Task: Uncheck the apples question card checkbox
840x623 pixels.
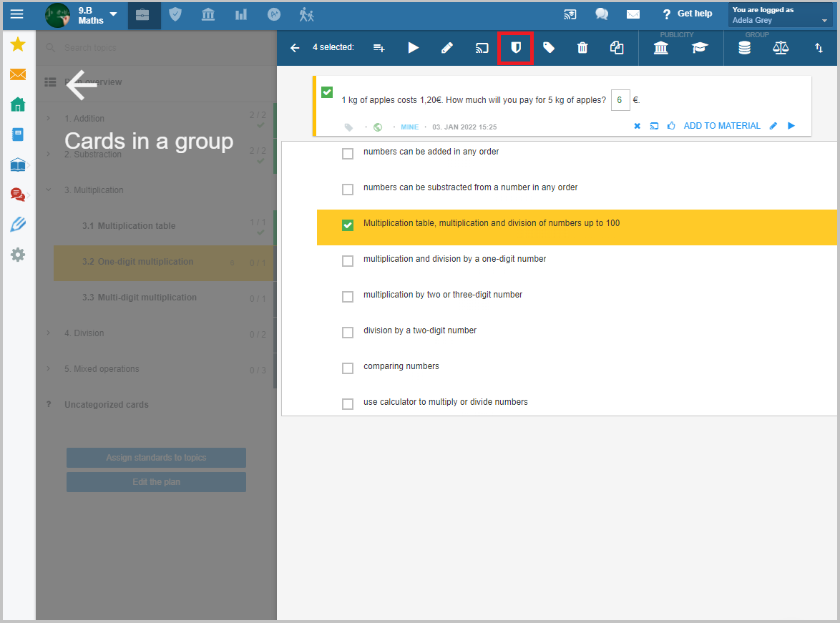Action: [x=327, y=92]
